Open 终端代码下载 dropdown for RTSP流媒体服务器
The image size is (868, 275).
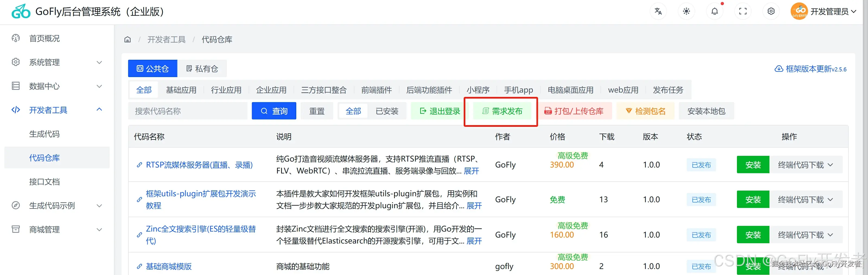coord(806,165)
